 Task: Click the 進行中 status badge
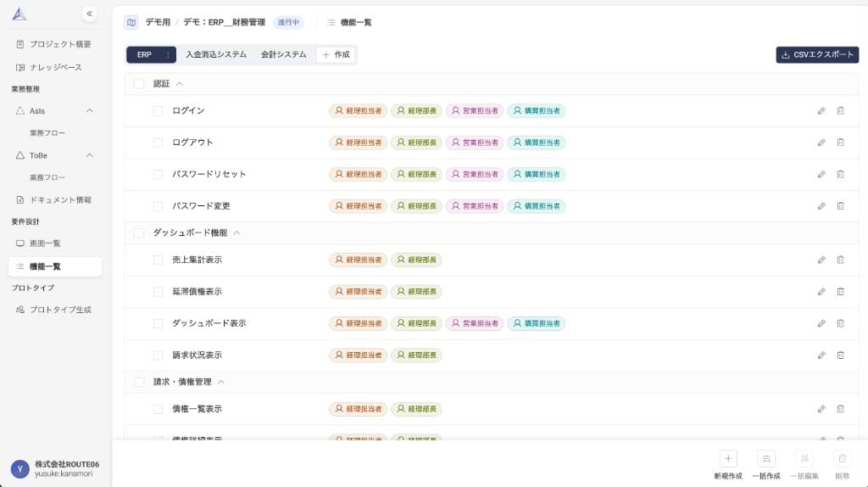[x=288, y=22]
